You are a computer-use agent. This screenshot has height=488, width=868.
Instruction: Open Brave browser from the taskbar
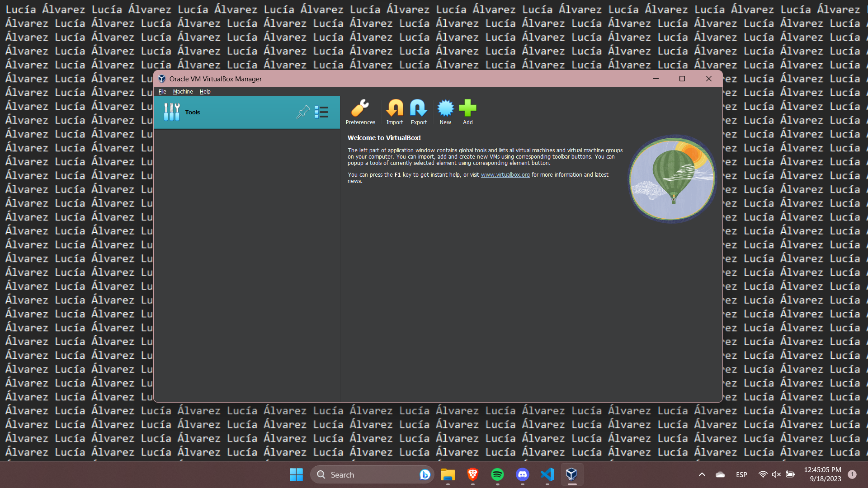coord(472,474)
